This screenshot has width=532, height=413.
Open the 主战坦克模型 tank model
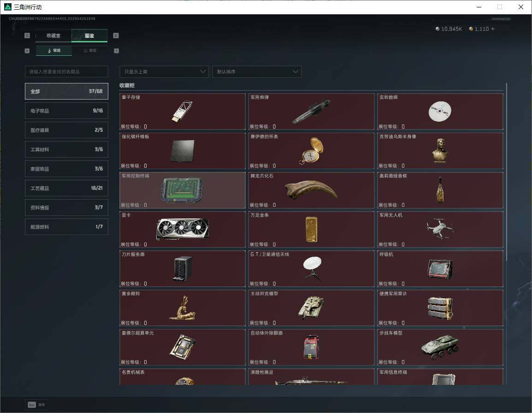311,308
